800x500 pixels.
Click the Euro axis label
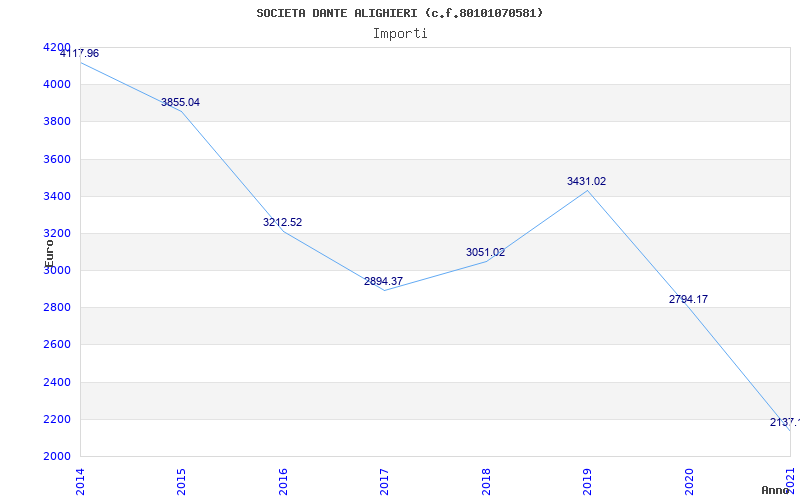pyautogui.click(x=49, y=253)
